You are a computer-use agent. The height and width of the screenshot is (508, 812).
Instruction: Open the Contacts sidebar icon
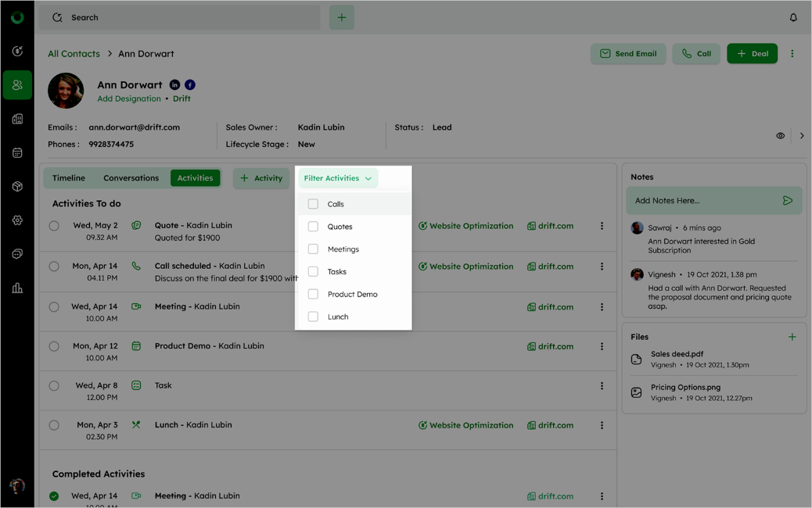click(17, 85)
